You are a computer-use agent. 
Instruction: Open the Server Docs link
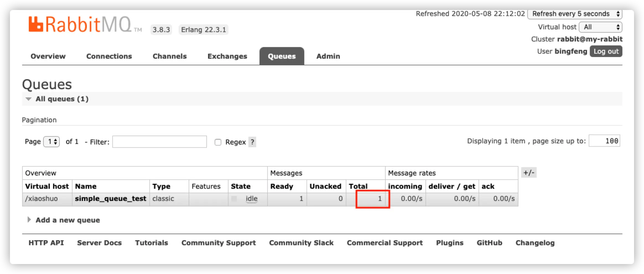pos(99,243)
